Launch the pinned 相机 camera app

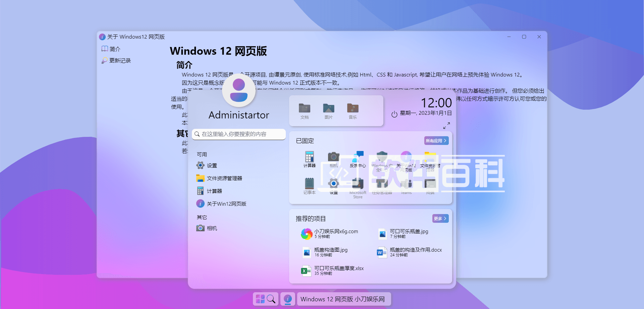tap(333, 159)
